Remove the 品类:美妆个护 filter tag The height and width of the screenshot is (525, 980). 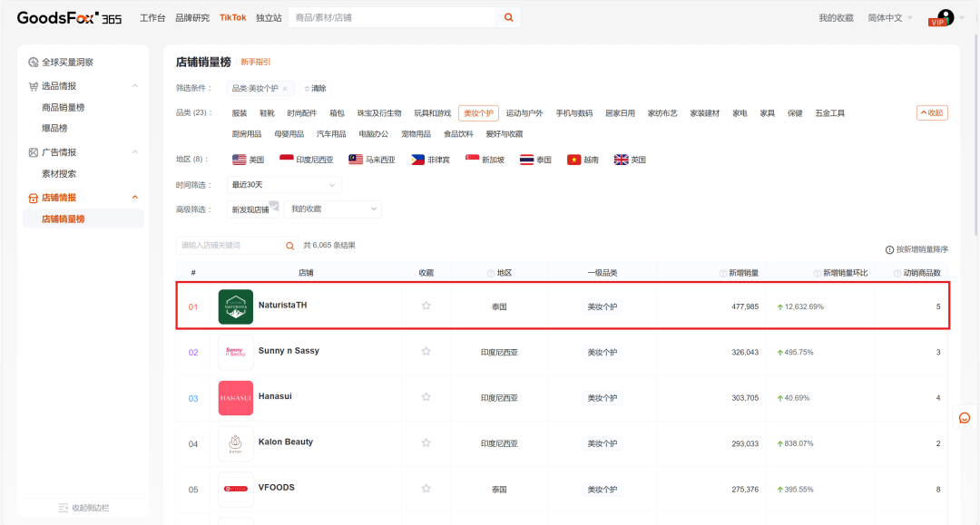(285, 89)
